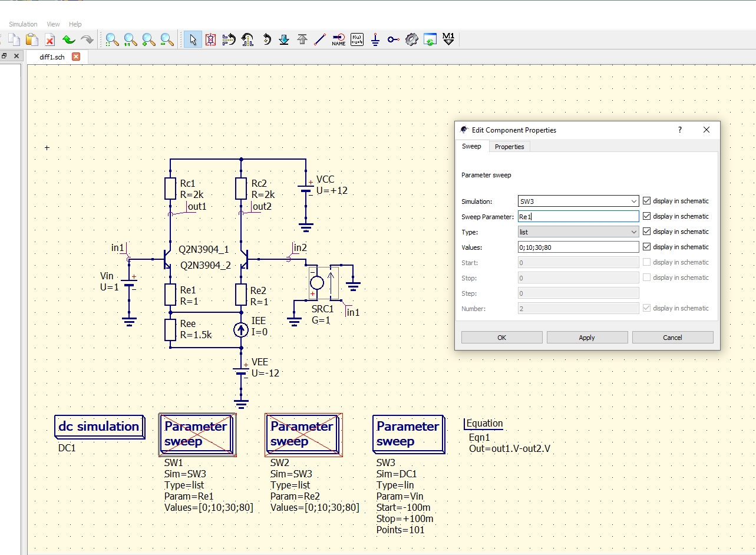Image resolution: width=756 pixels, height=555 pixels.
Task: Open the Type list dropdown
Action: [x=578, y=232]
